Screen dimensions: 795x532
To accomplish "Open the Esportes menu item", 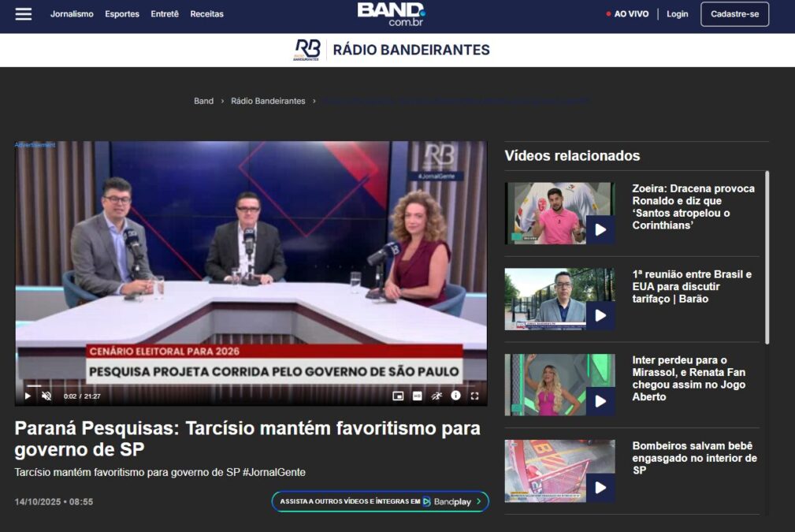I will [x=122, y=14].
